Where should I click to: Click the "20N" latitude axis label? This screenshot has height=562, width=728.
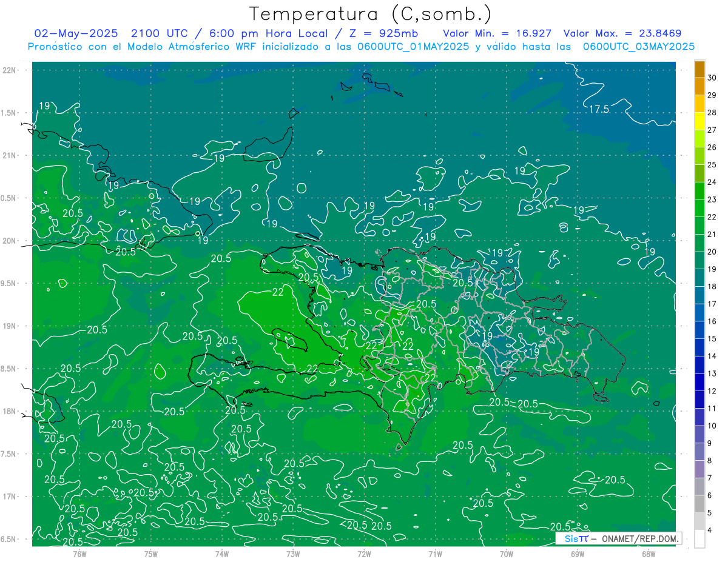[x=9, y=241]
